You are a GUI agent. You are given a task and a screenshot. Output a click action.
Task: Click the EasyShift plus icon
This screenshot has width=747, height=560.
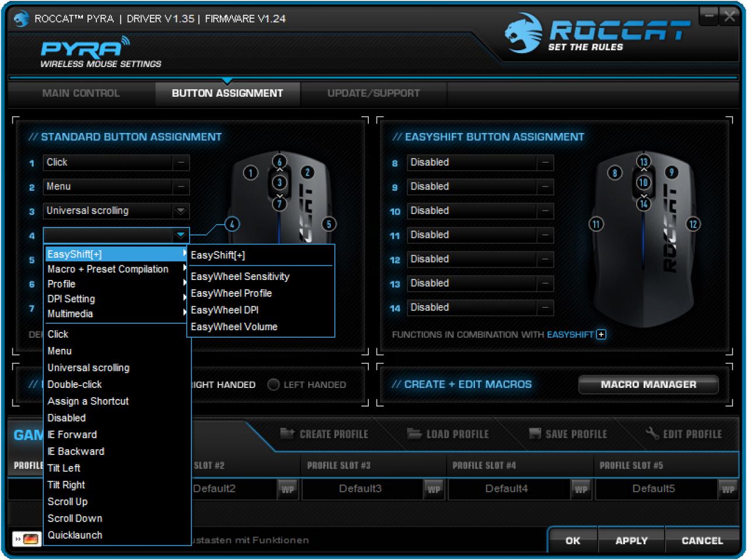602,334
